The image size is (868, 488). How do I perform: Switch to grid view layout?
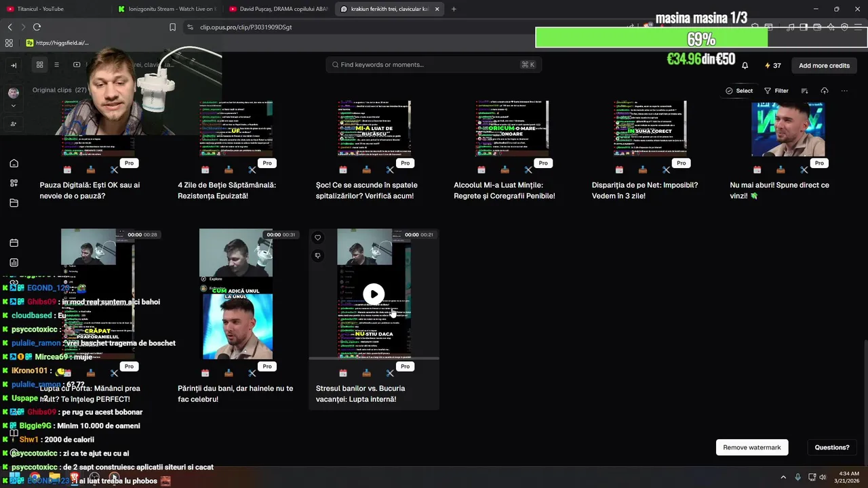(x=40, y=65)
